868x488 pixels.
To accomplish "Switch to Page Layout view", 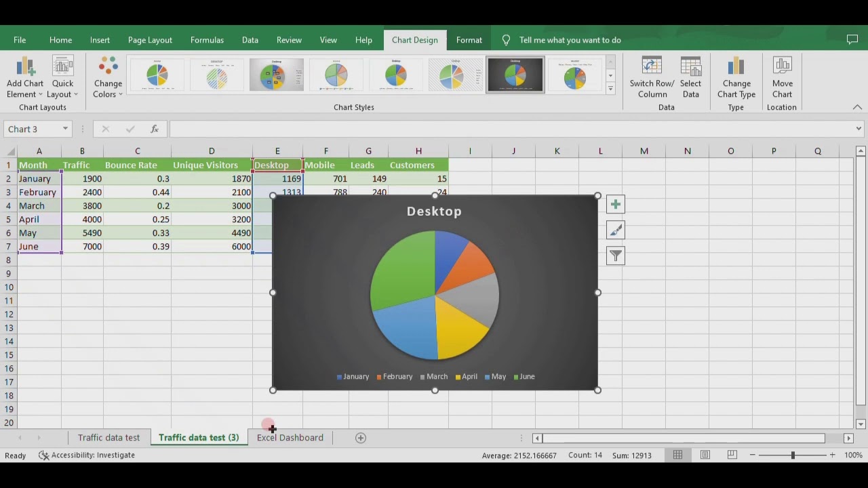I will (705, 455).
